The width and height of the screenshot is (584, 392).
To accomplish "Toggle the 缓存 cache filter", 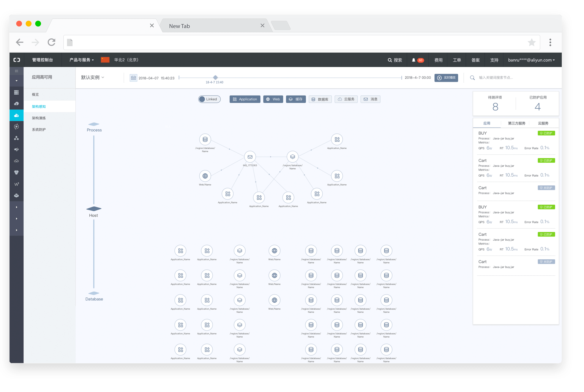I will [295, 99].
